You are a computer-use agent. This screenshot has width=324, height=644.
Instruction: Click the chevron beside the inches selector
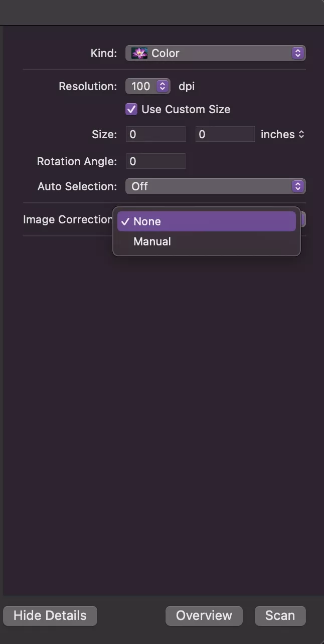coord(302,134)
